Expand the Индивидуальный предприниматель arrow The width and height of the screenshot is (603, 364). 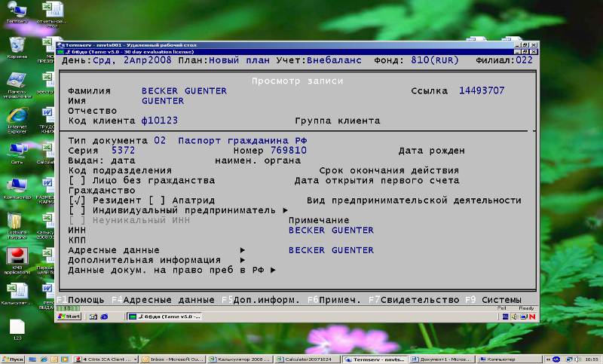286,210
